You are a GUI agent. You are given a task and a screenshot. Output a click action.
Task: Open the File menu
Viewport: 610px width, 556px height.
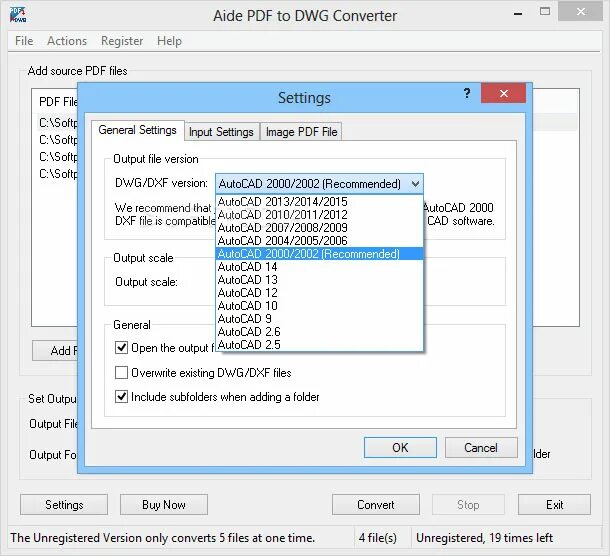pos(24,41)
